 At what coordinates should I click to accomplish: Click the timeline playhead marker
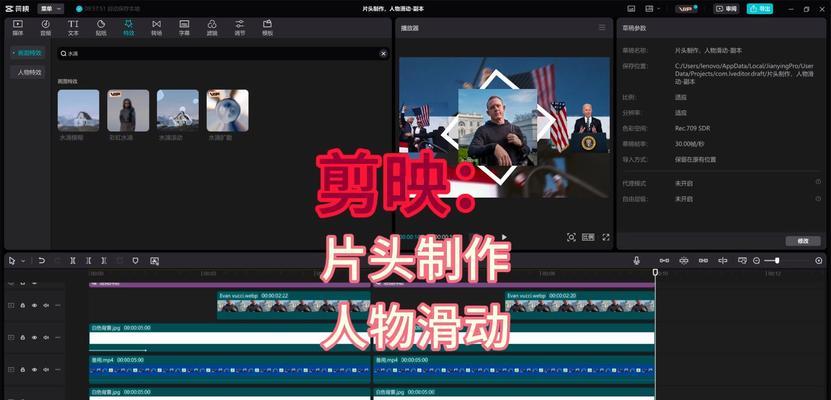(655, 272)
